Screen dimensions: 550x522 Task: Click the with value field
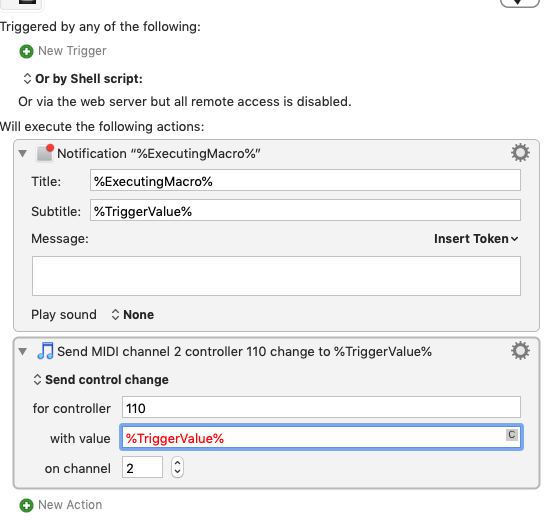click(x=321, y=437)
